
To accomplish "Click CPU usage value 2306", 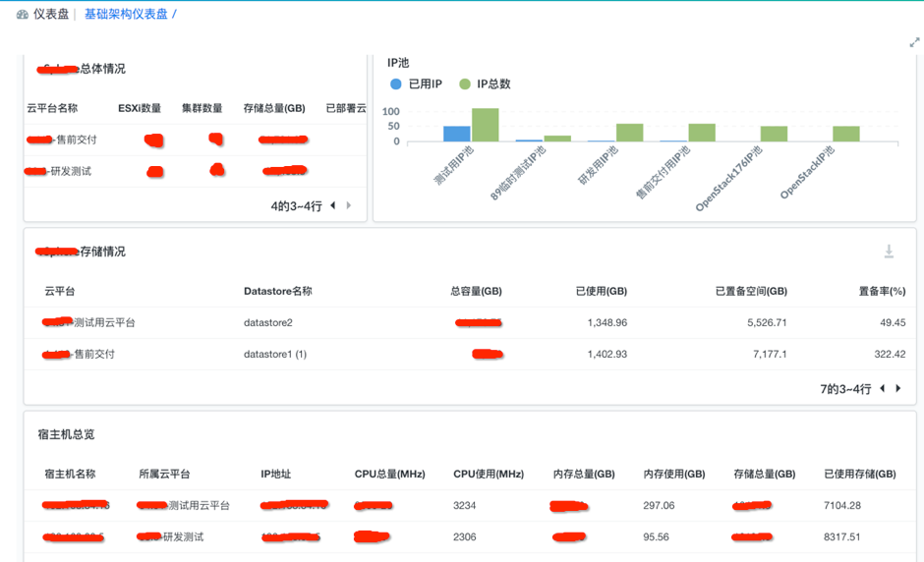I will (x=464, y=536).
